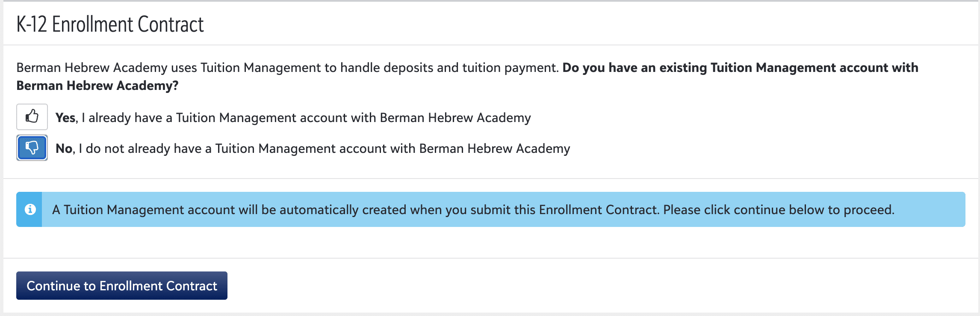Click the bold "Yes" word in the first option
The image size is (980, 316).
[x=65, y=118]
